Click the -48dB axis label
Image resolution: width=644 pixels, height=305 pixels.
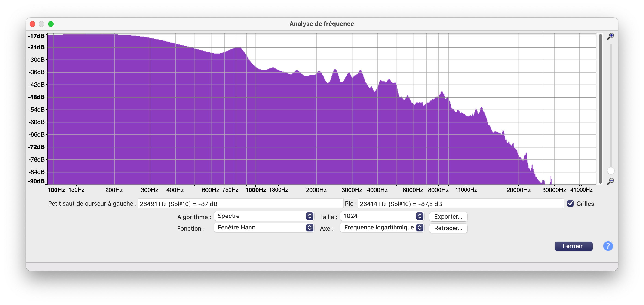pyautogui.click(x=36, y=97)
